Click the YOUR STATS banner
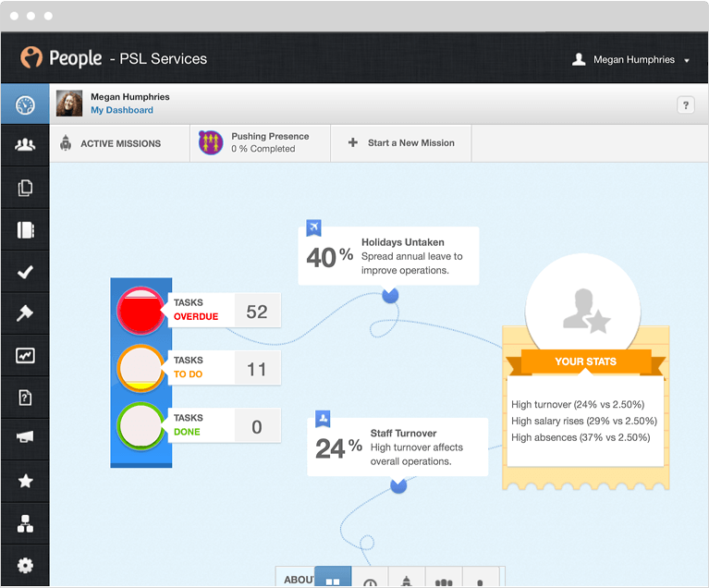Screen dimensions: 709x588 pyautogui.click(x=585, y=361)
